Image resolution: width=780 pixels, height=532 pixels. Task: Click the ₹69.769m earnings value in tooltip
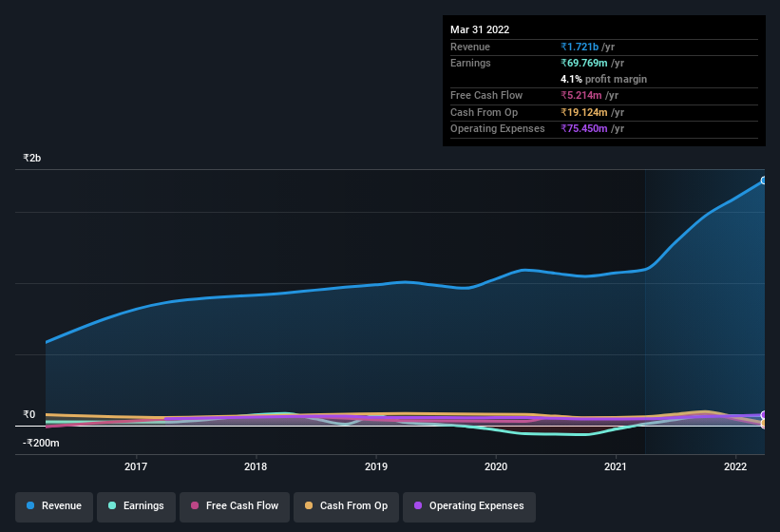pyautogui.click(x=584, y=63)
